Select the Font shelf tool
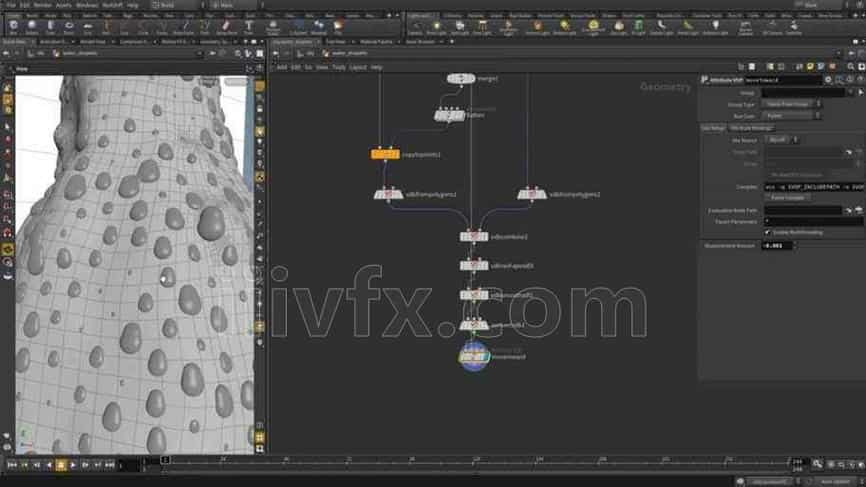Image resolution: width=866 pixels, height=487 pixels. 249,27
